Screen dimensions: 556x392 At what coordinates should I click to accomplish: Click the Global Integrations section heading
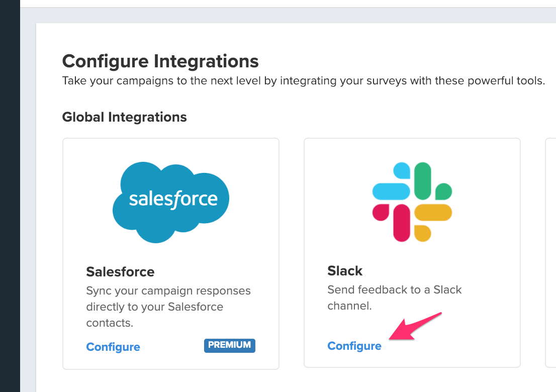(x=124, y=117)
